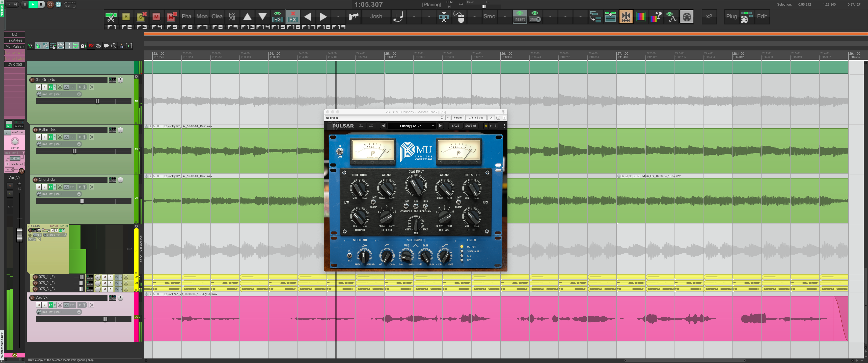Viewport: 868px width, 363px height.
Task: Click unsolo-all S icon above F3
Action: 142,16
